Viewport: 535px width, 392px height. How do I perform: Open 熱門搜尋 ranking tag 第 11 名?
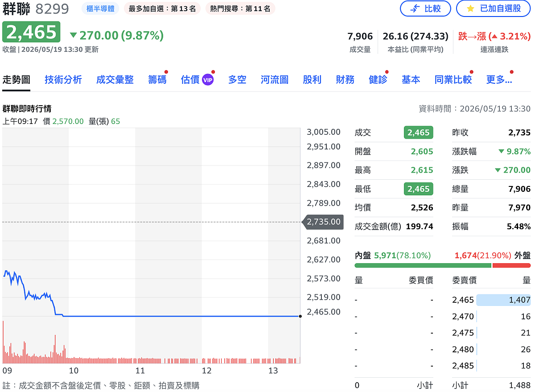point(240,8)
